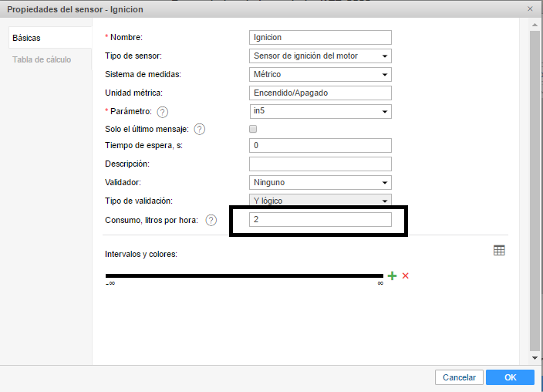
Task: Open the Parámetro in5 dropdown
Action: click(320, 112)
